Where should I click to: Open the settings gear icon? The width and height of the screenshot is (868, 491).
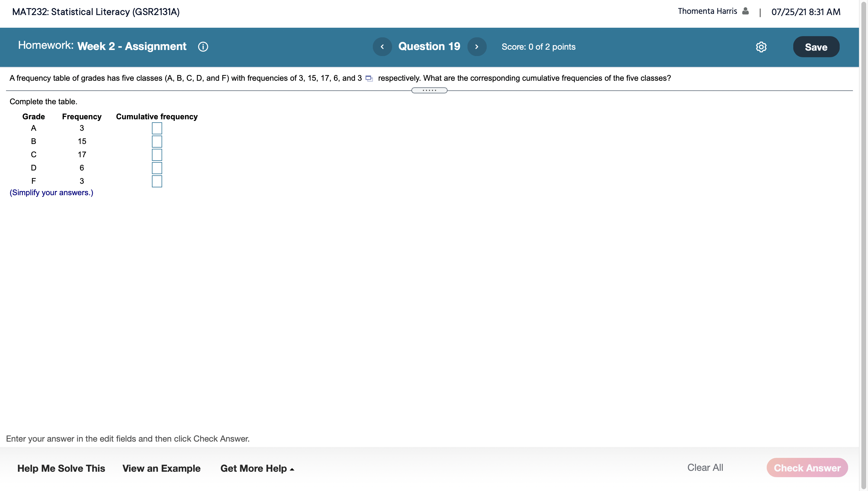pyautogui.click(x=761, y=47)
